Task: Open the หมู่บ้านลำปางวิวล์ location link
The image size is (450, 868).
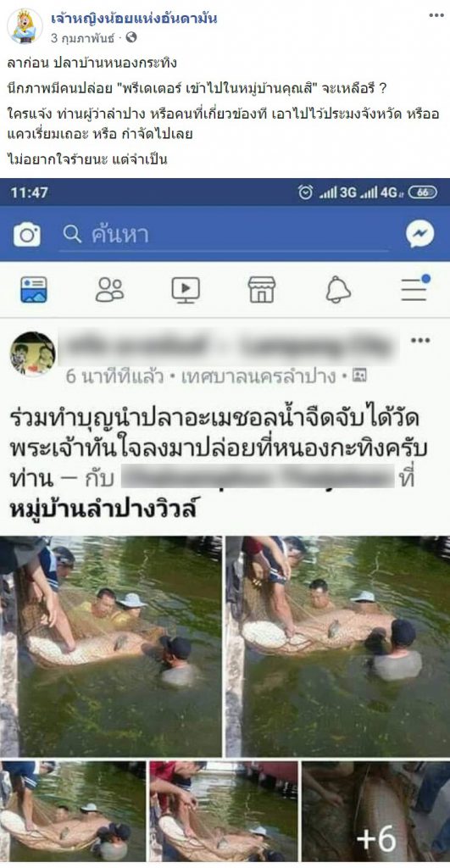Action: click(x=103, y=509)
